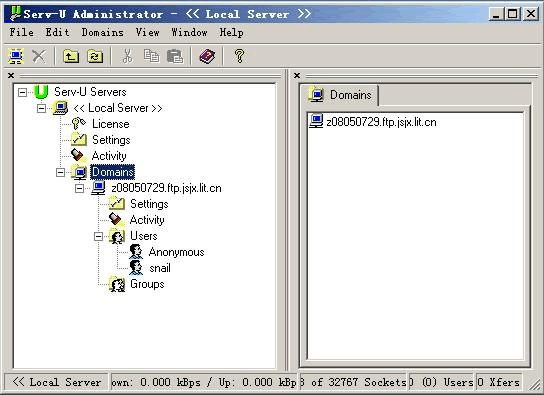
Task: Click the scissors cut toolbar icon
Action: click(127, 56)
